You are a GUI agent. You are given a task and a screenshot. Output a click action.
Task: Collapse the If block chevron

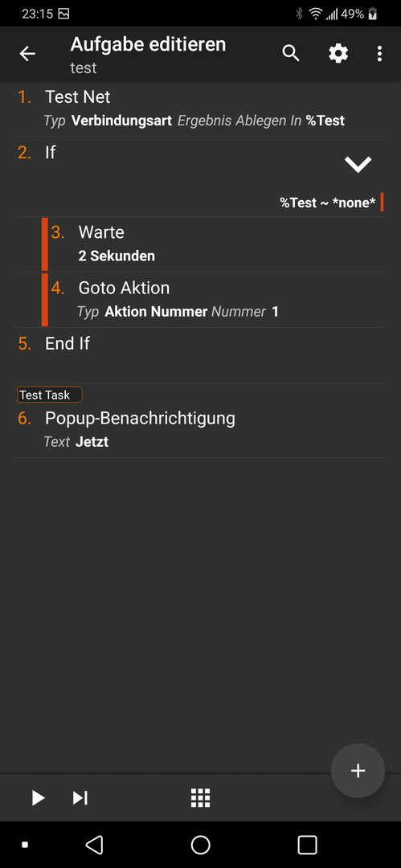[x=358, y=164]
